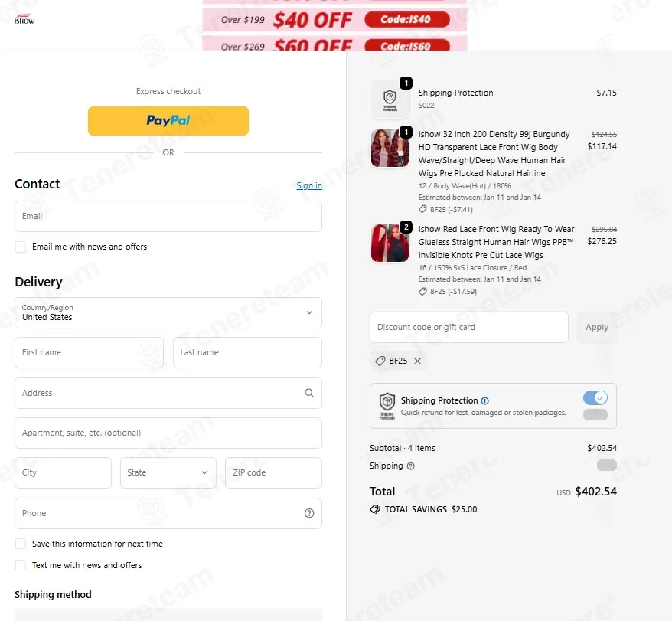Click the Email input field
Screen dimensions: 672x621
[168, 216]
